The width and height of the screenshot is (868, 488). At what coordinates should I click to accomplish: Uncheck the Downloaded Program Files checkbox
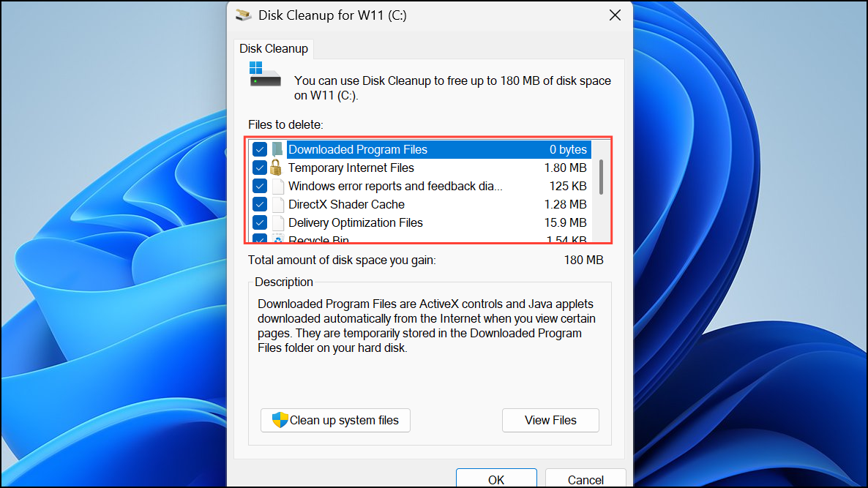tap(259, 149)
